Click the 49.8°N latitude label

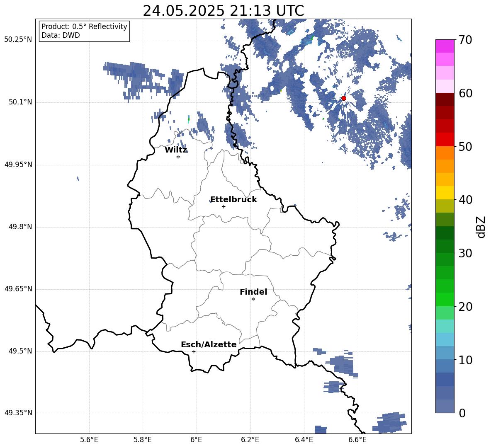(x=20, y=227)
